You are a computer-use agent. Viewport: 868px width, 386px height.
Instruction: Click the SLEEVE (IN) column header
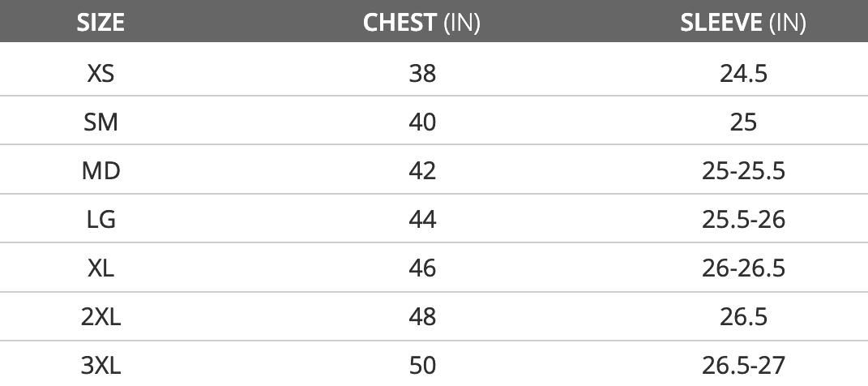click(x=743, y=22)
